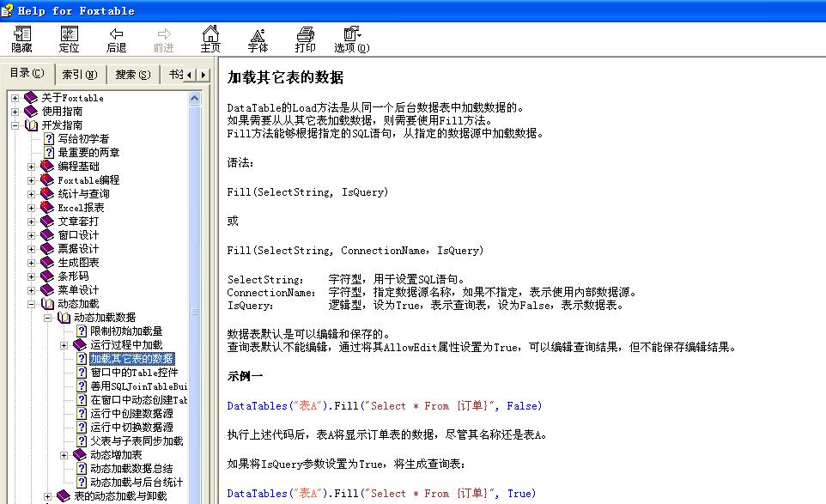Expand the 关于Foxtable tree node

click(x=15, y=98)
